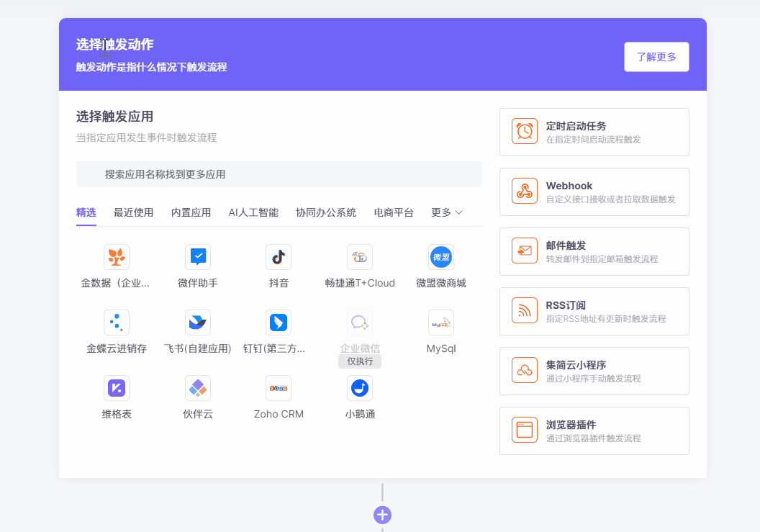Image resolution: width=760 pixels, height=532 pixels.
Task: Open the 最近使用 tab
Action: (133, 212)
